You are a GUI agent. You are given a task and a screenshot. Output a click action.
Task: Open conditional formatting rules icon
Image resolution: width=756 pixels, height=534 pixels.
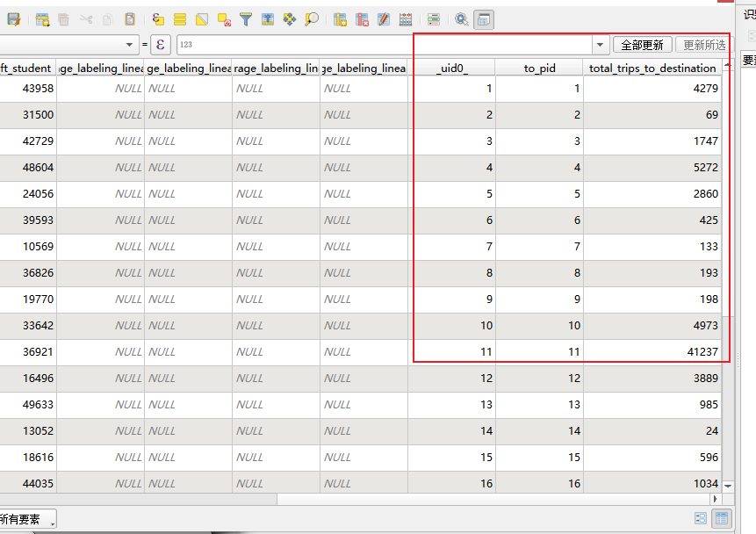coord(434,19)
